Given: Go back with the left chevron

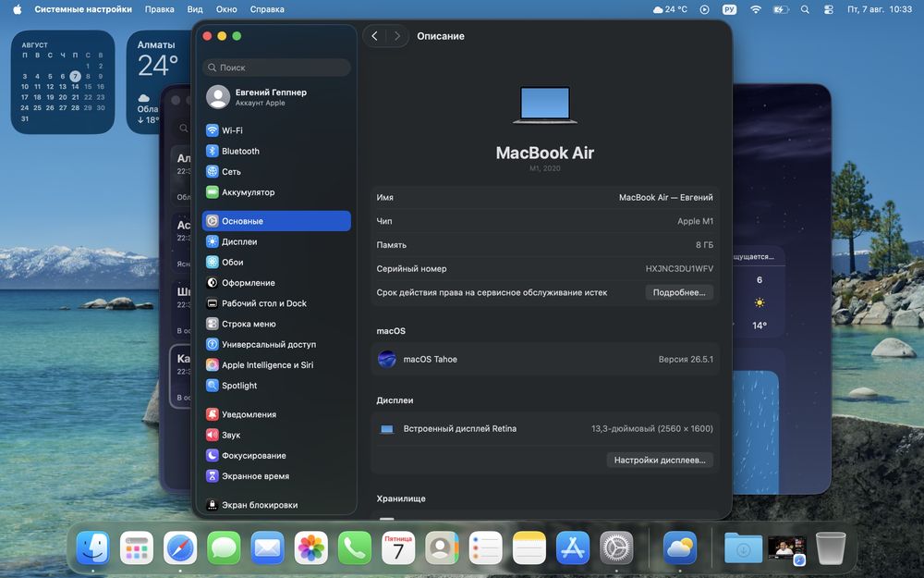Looking at the screenshot, I should click(374, 36).
